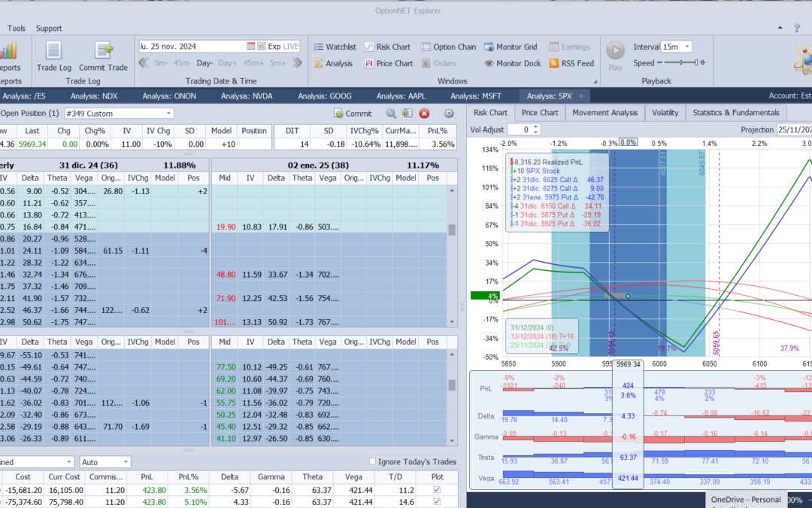Open the Watchlist window
This screenshot has height=508, width=812.
[335, 47]
